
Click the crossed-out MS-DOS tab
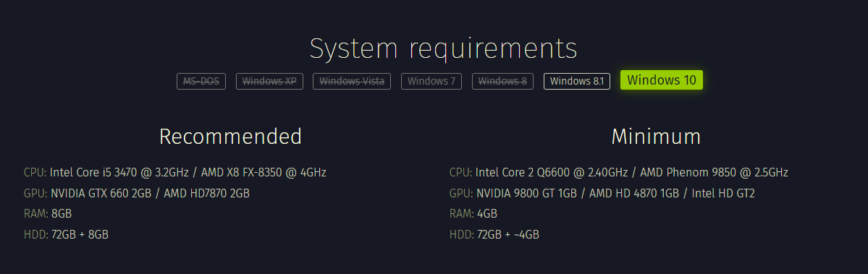coord(201,81)
